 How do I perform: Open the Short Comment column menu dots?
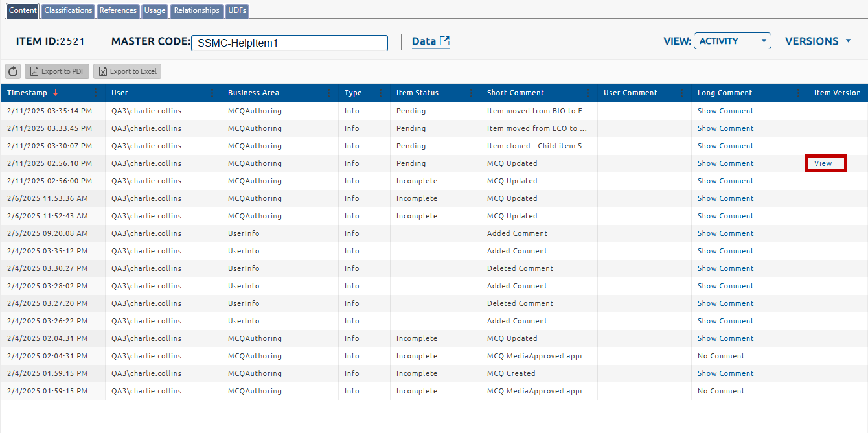click(588, 93)
